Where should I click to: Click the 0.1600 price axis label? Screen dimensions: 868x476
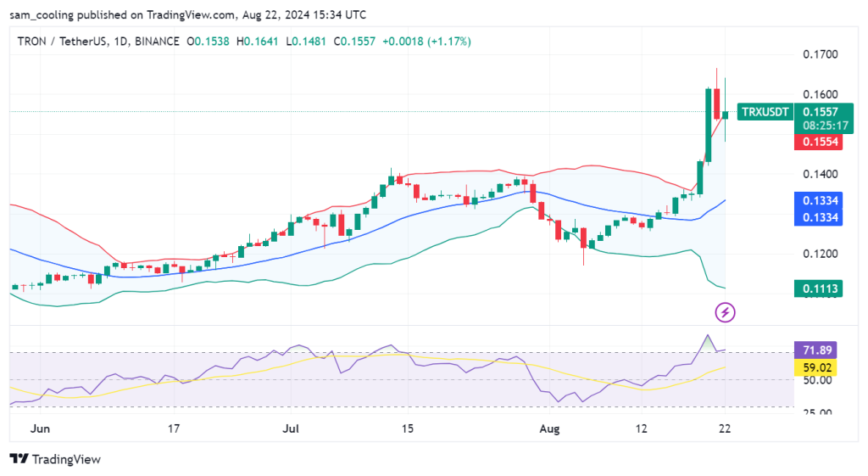(x=821, y=94)
